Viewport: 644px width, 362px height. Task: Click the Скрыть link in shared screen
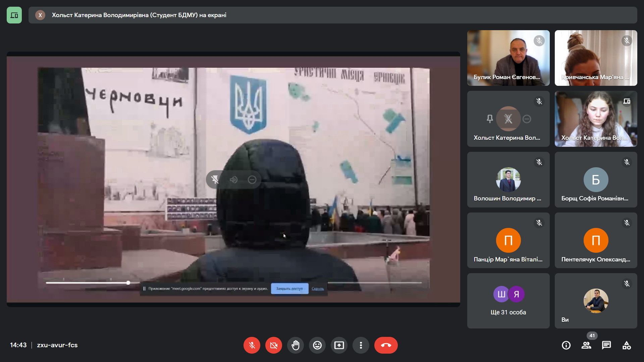point(318,289)
